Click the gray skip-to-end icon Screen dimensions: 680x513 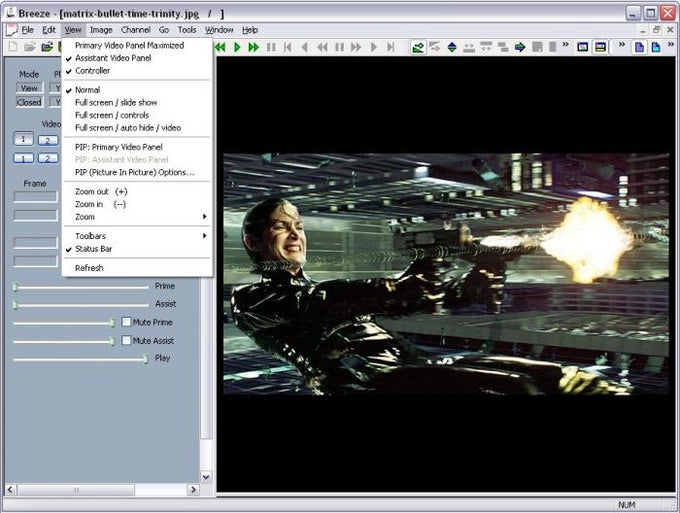(391, 47)
